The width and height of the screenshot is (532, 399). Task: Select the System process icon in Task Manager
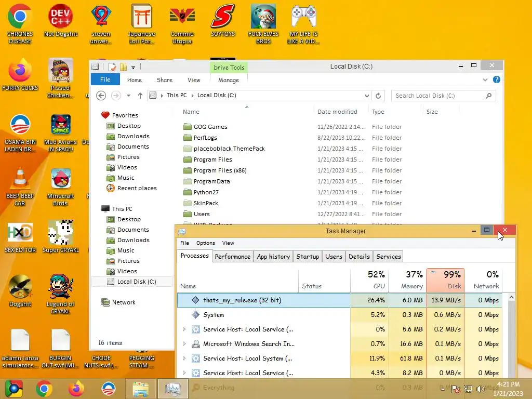coord(195,314)
